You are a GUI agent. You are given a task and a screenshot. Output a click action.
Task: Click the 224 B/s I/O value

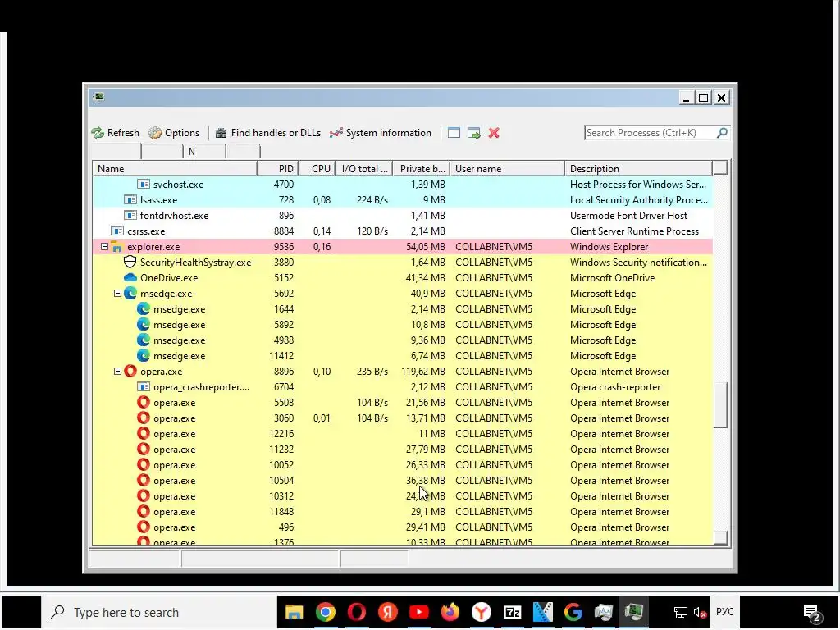click(x=372, y=200)
